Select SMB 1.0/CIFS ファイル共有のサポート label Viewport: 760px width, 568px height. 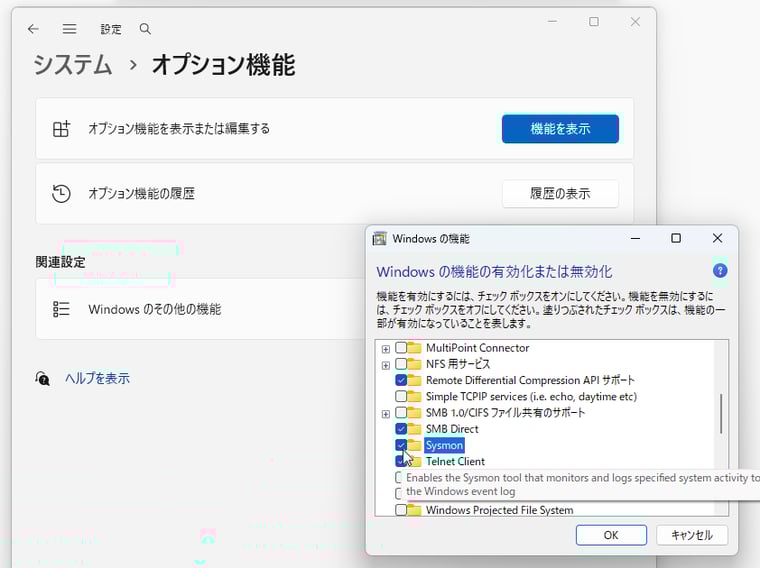tap(506, 412)
